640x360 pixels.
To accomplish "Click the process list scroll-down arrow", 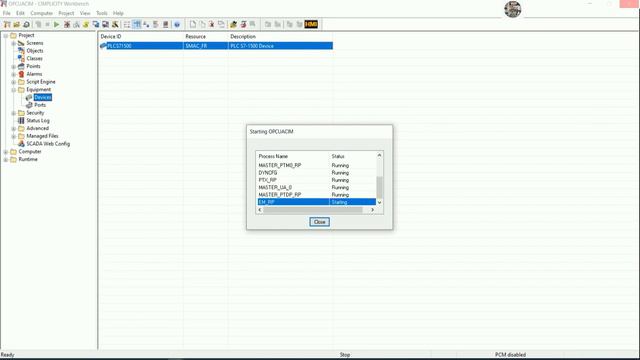I will pyautogui.click(x=379, y=202).
